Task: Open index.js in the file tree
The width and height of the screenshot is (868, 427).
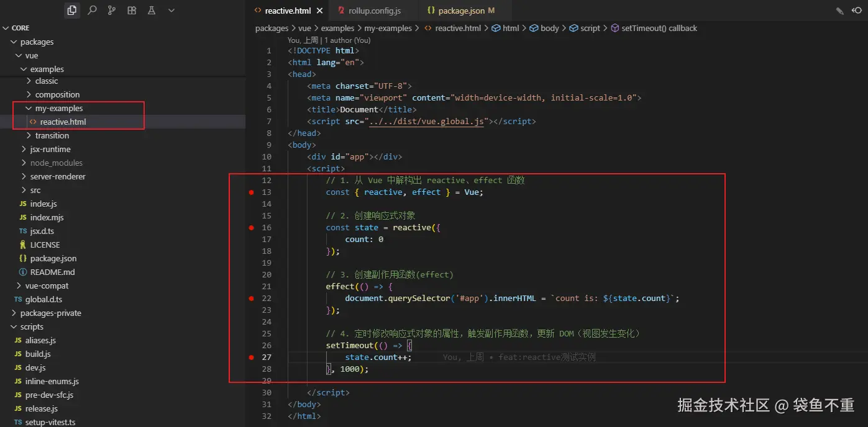Action: point(43,204)
